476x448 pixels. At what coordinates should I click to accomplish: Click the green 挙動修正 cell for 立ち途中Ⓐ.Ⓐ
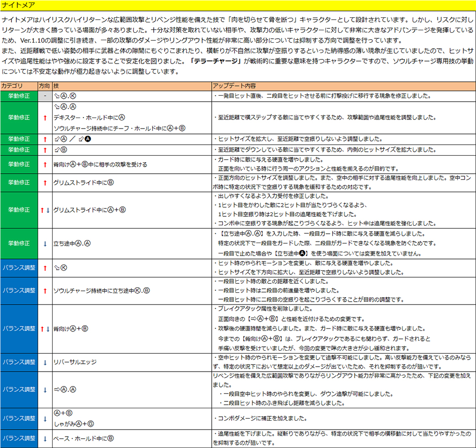point(19,243)
